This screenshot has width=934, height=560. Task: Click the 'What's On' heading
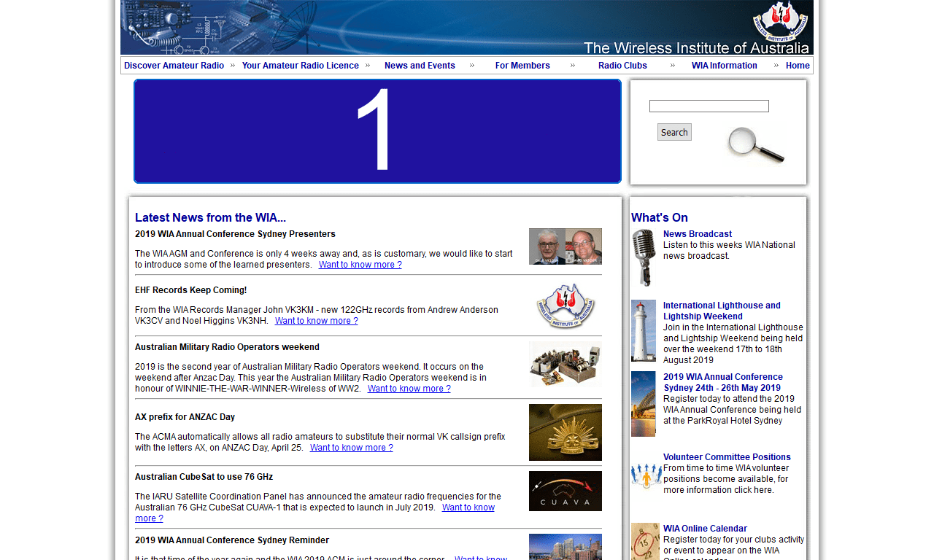click(660, 217)
